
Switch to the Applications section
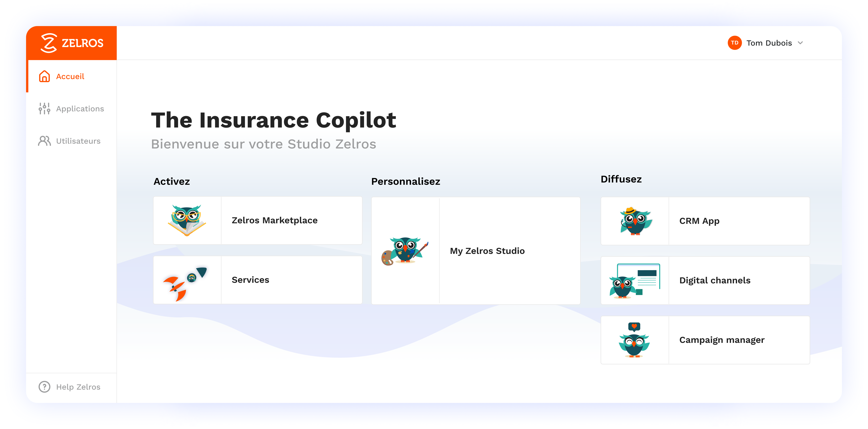tap(80, 109)
